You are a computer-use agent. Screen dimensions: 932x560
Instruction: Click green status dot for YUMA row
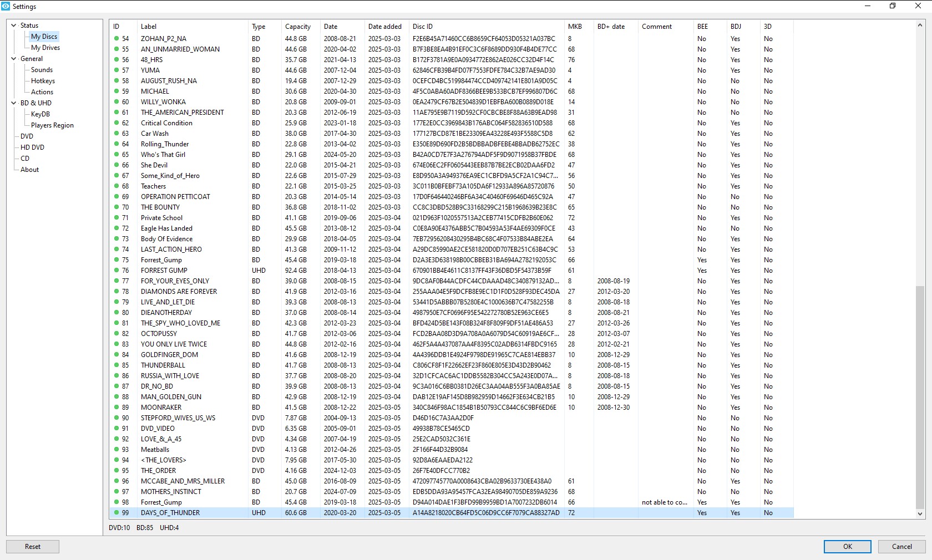(116, 70)
